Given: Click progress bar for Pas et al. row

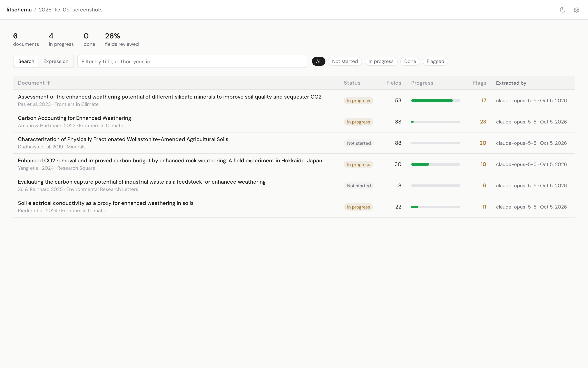Looking at the screenshot, I should pyautogui.click(x=435, y=101).
